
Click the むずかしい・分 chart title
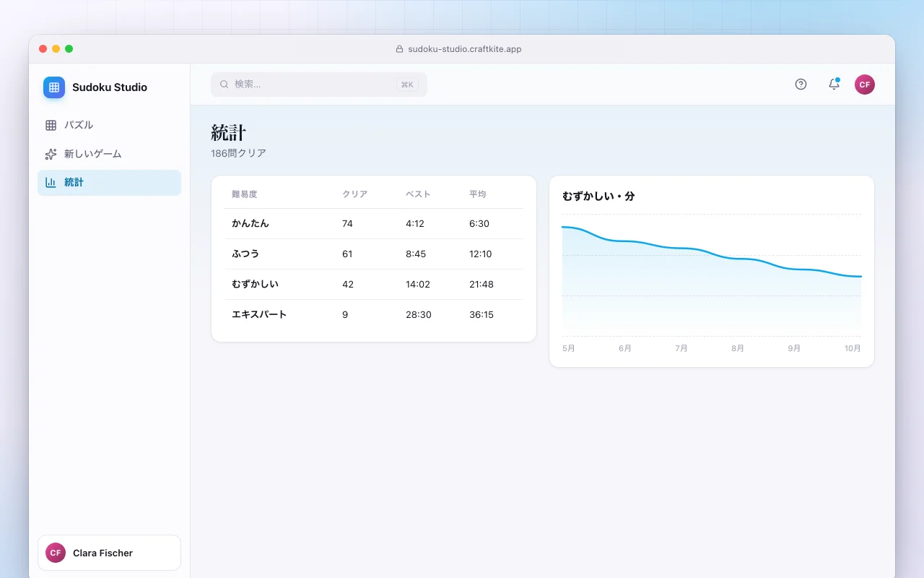point(598,196)
